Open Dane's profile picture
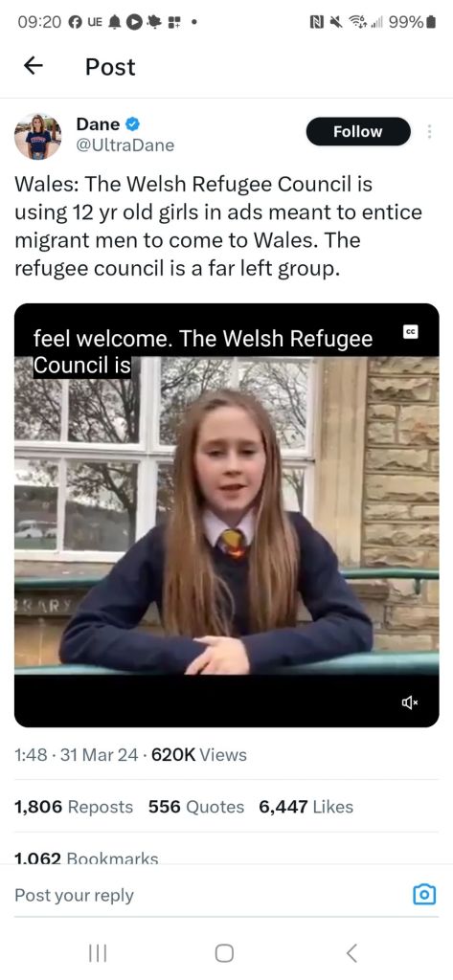Screen dimensions: 453x980 pyautogui.click(x=37, y=136)
